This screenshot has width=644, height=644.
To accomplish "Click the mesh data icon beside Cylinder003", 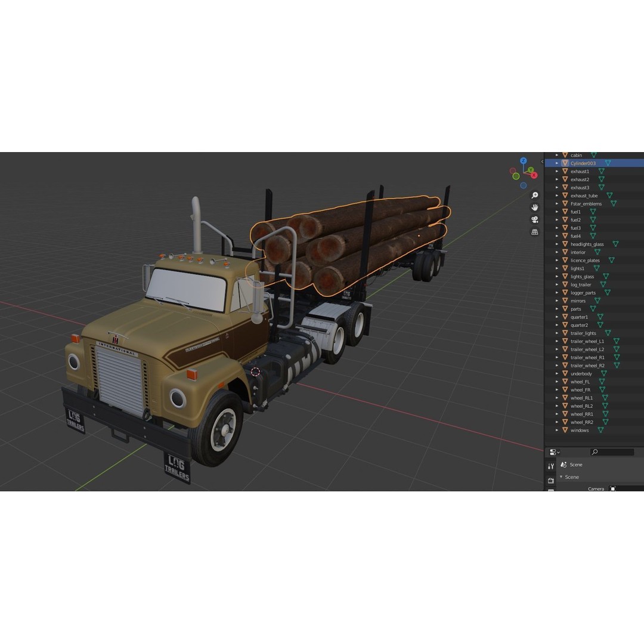I will (608, 163).
